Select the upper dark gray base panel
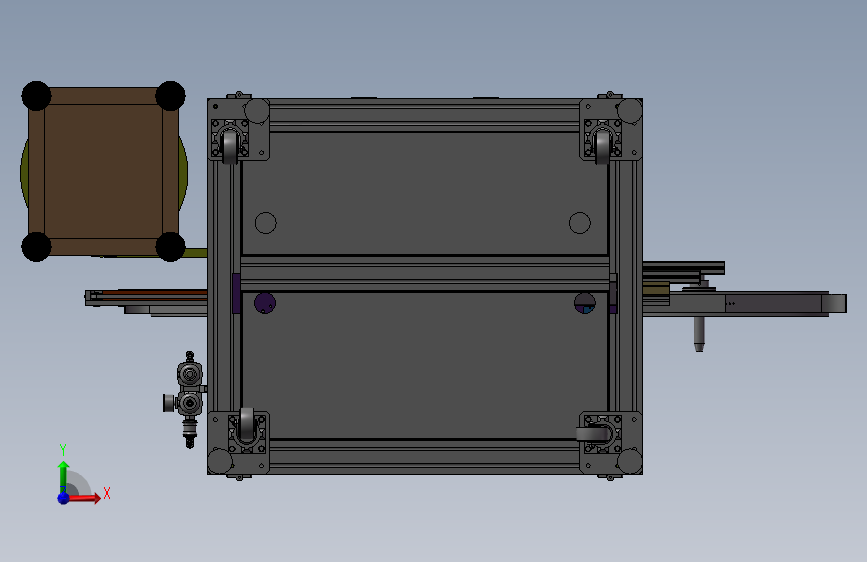The height and width of the screenshot is (562, 867). (425, 193)
